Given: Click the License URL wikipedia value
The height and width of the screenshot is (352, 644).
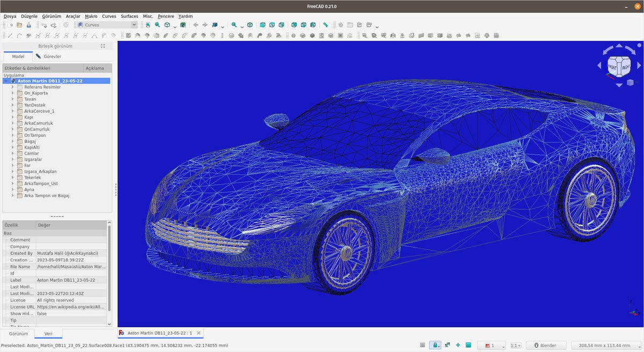Looking at the screenshot, I should click(71, 307).
